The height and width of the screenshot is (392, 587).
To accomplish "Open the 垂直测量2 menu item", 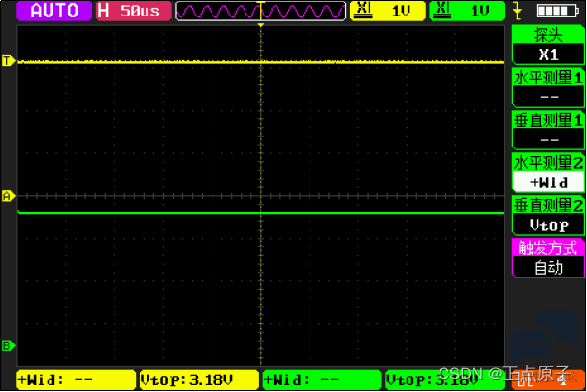I will [x=548, y=205].
